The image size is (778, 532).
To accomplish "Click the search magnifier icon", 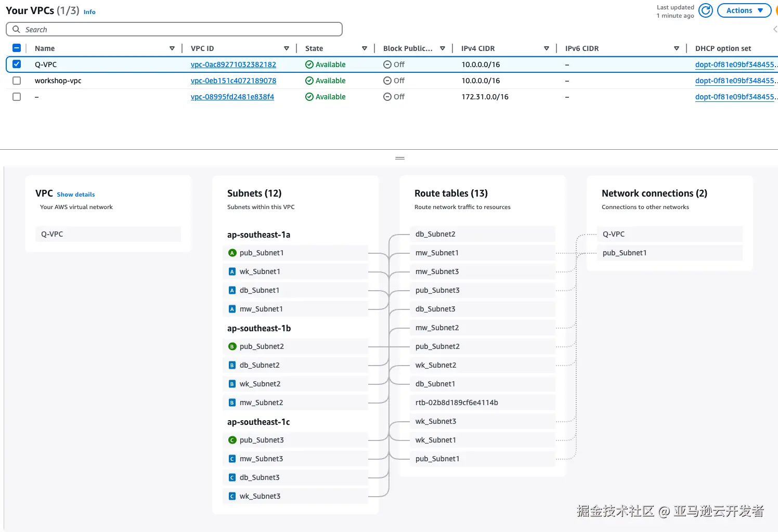I will [x=16, y=29].
